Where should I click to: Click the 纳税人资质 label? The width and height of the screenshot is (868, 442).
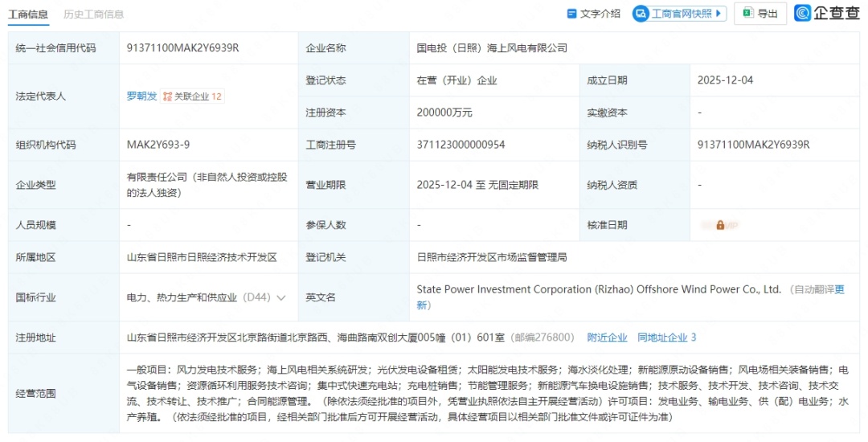[612, 185]
